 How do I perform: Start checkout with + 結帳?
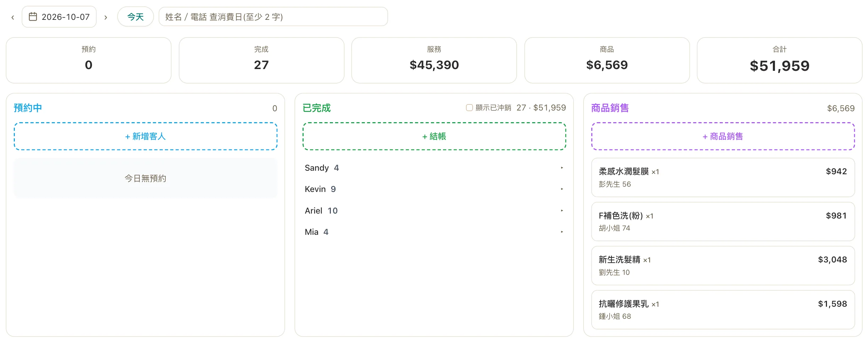[434, 136]
